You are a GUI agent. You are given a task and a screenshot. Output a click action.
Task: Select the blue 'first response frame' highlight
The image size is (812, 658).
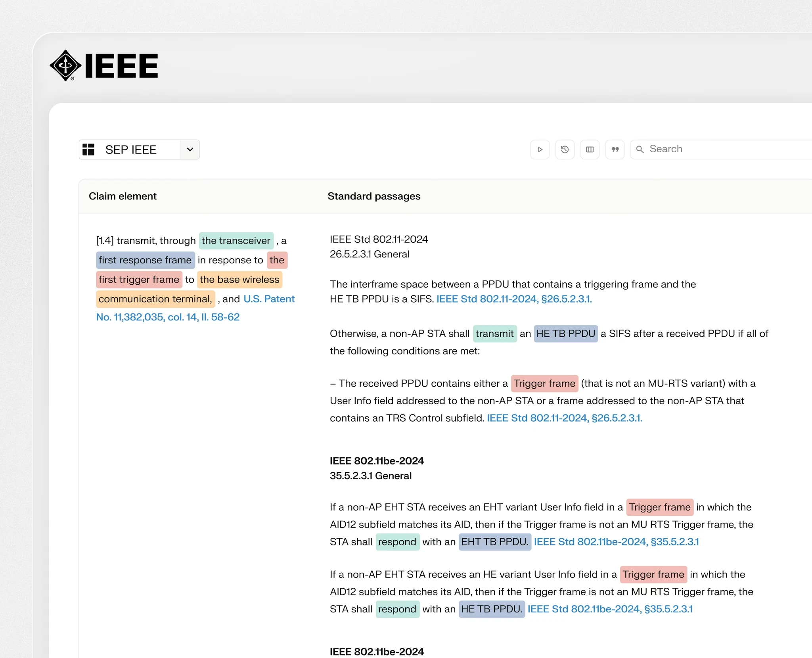(x=145, y=260)
